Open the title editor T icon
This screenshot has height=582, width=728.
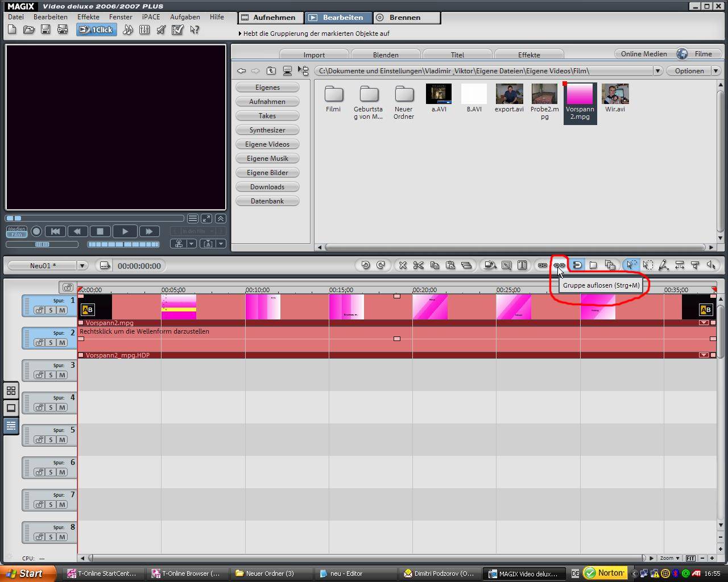(x=522, y=265)
